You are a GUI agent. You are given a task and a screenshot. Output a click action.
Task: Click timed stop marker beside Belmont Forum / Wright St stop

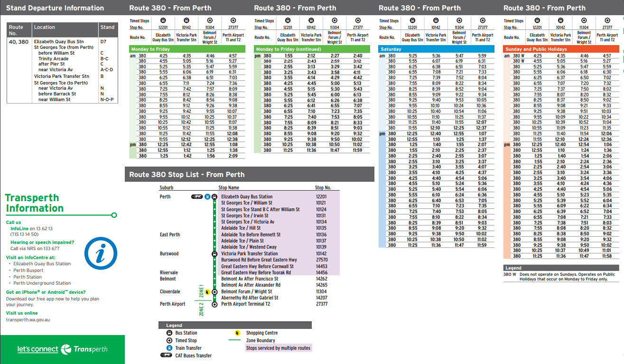coord(214,292)
